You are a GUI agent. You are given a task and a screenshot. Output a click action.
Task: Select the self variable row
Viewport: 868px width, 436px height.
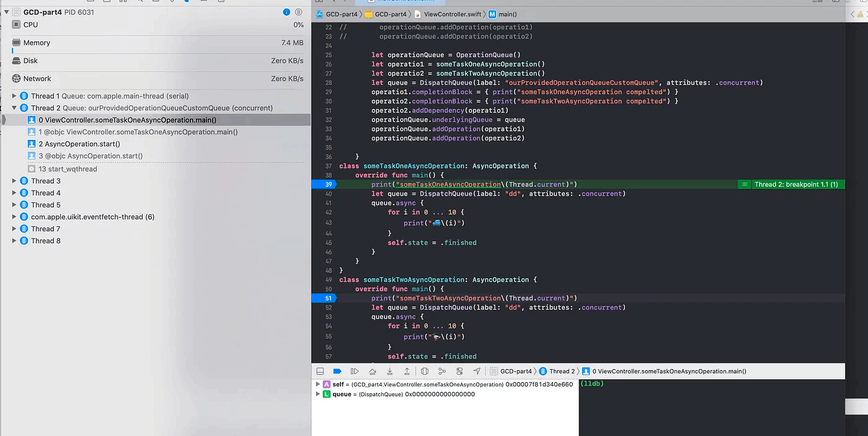click(445, 385)
